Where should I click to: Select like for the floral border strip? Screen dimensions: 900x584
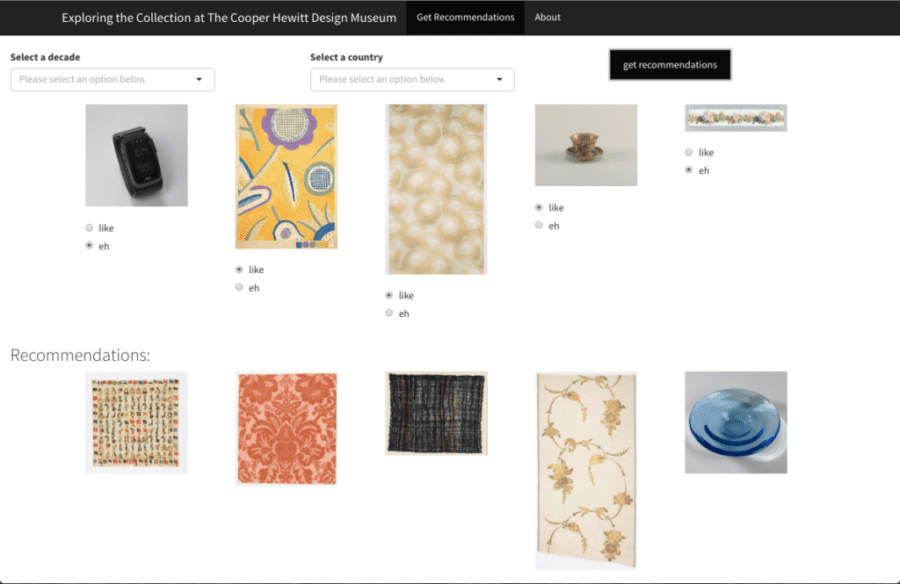click(x=689, y=152)
